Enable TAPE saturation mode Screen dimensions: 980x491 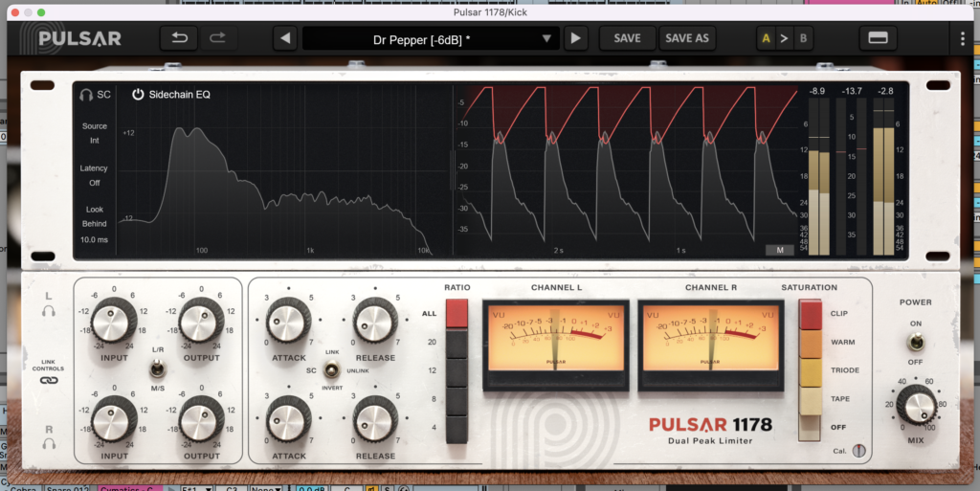tap(811, 400)
